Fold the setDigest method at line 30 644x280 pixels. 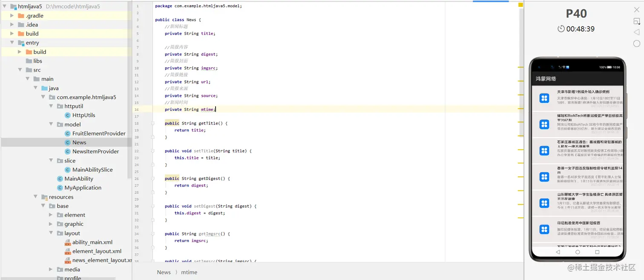(153, 206)
